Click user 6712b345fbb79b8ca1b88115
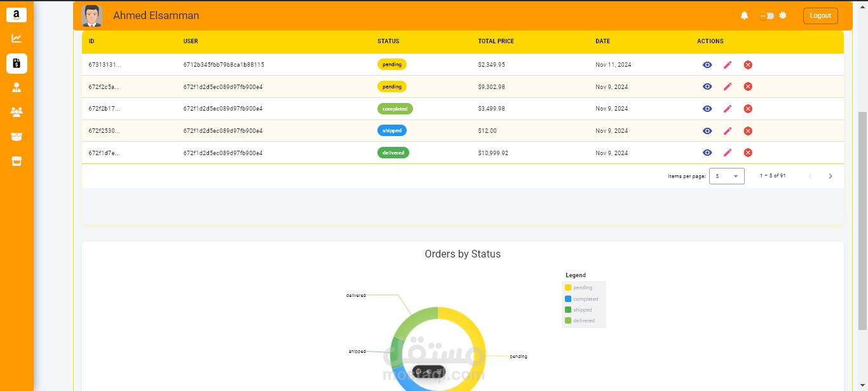The width and height of the screenshot is (868, 391). coord(224,65)
